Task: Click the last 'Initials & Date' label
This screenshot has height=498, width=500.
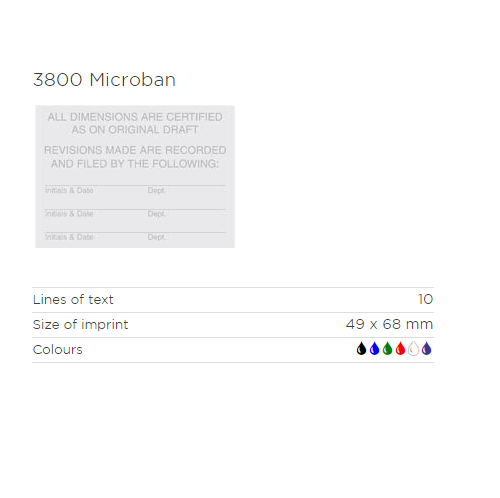Action: (69, 237)
